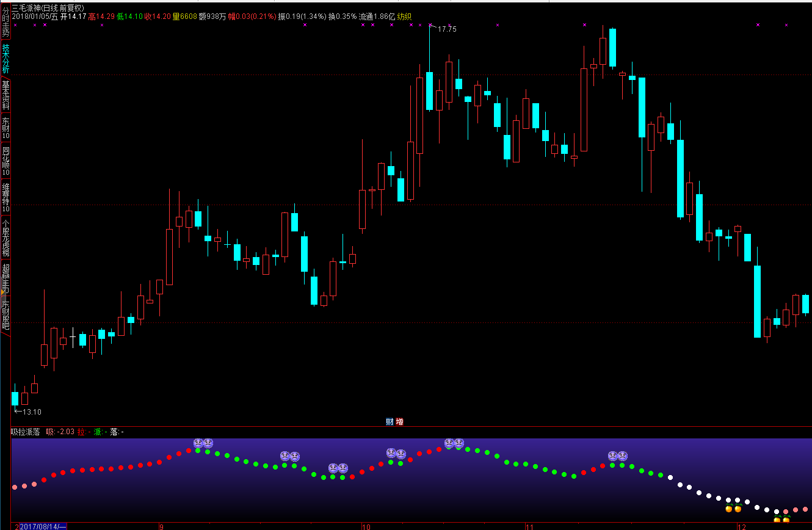Click the 派:- indicator value

101,432
